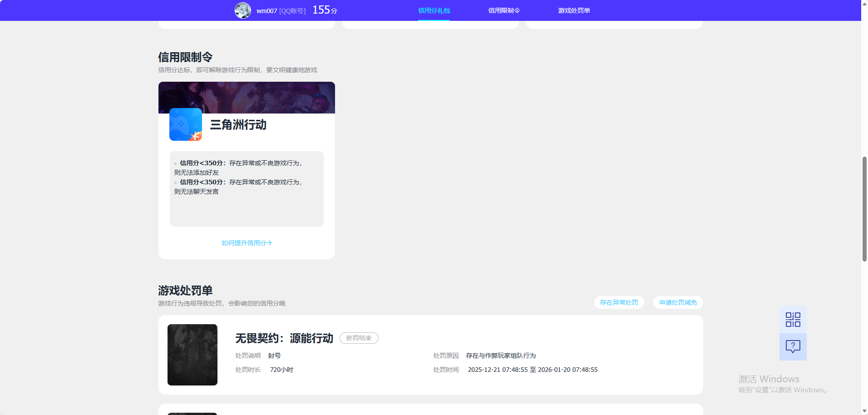
Task: Switch to the 游戏处罚单 tab
Action: point(574,10)
